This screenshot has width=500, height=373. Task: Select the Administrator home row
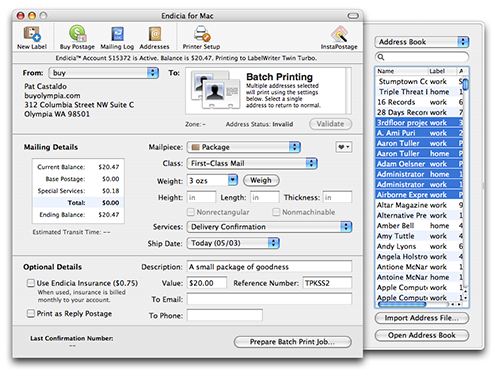coord(419,174)
